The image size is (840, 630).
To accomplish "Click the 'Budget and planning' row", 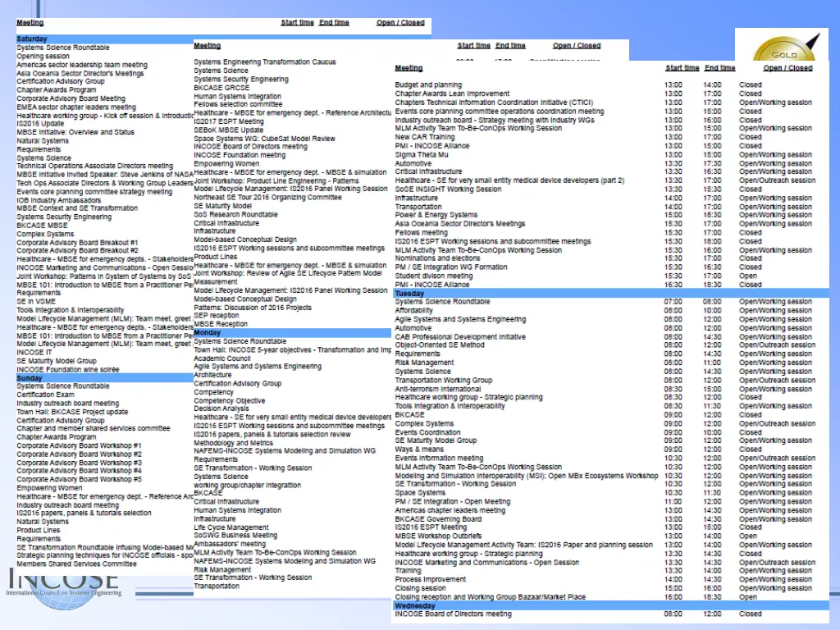I will [428, 85].
